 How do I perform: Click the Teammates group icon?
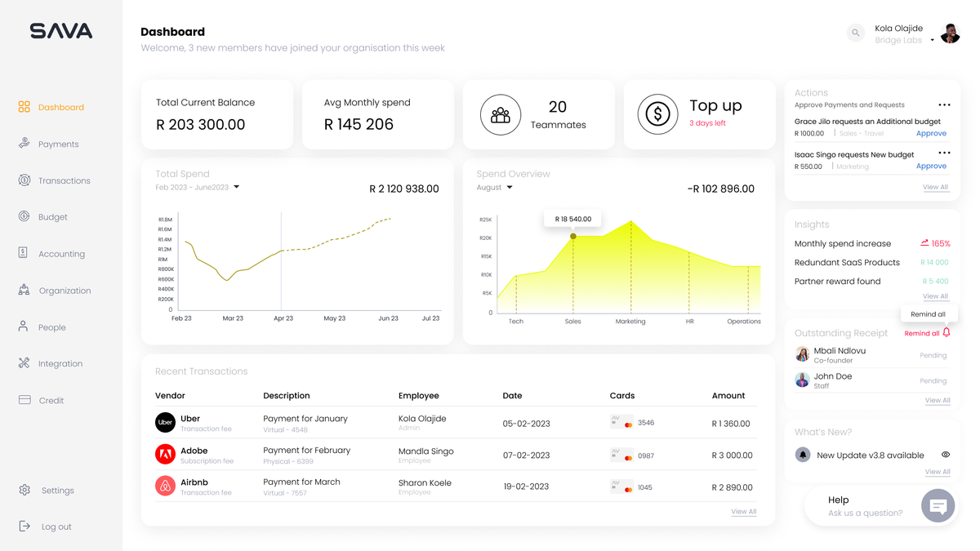point(500,114)
